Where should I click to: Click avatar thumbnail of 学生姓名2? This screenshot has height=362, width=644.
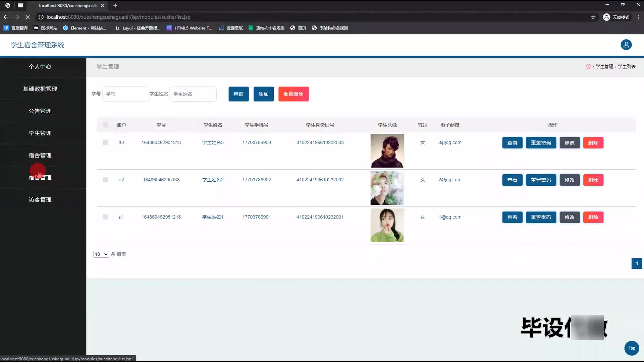click(387, 188)
